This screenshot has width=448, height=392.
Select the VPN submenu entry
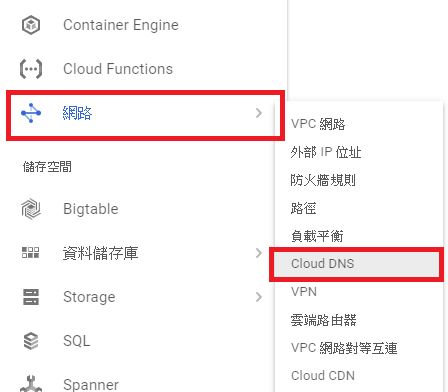coord(304,292)
